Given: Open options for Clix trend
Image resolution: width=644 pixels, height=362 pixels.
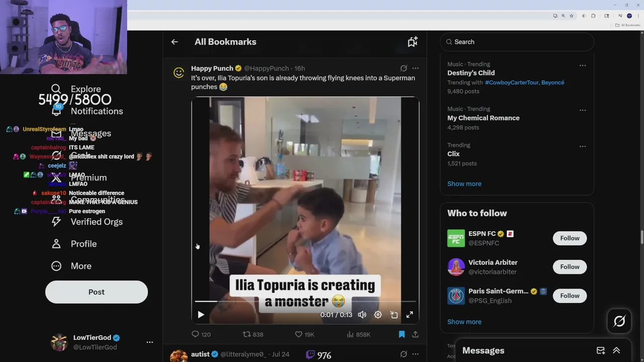Looking at the screenshot, I should click(583, 146).
